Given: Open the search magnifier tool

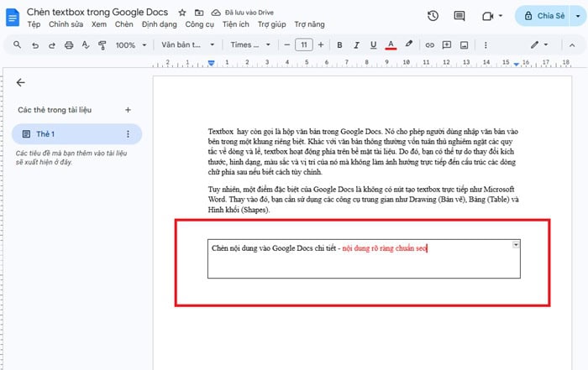Looking at the screenshot, I should pos(18,45).
